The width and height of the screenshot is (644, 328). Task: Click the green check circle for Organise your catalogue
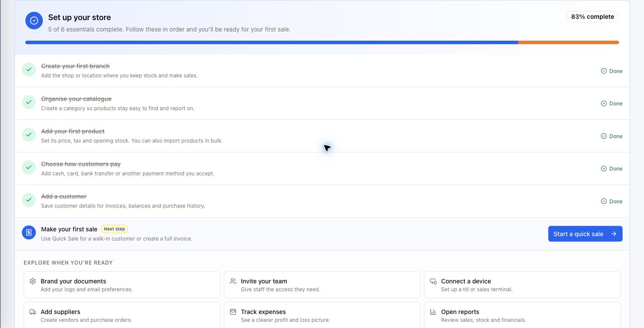(x=29, y=102)
